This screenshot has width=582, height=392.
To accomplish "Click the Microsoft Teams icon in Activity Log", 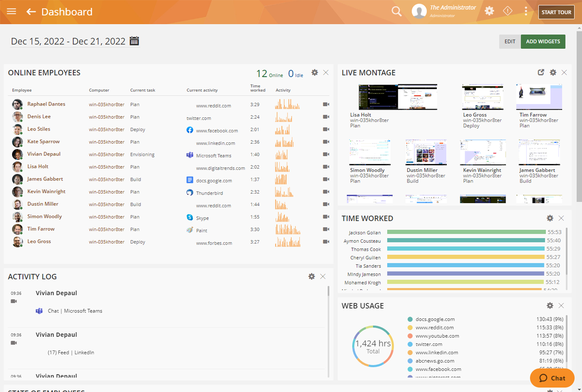I will (39, 310).
